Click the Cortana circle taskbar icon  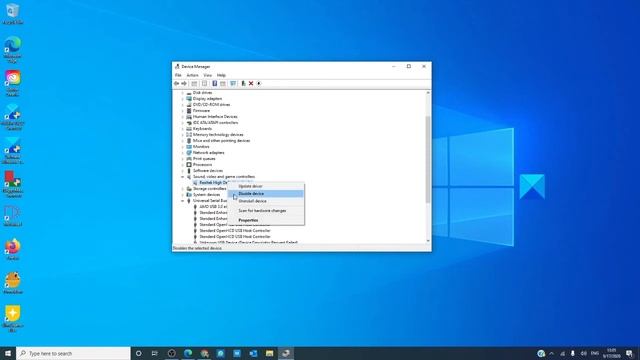coord(138,353)
